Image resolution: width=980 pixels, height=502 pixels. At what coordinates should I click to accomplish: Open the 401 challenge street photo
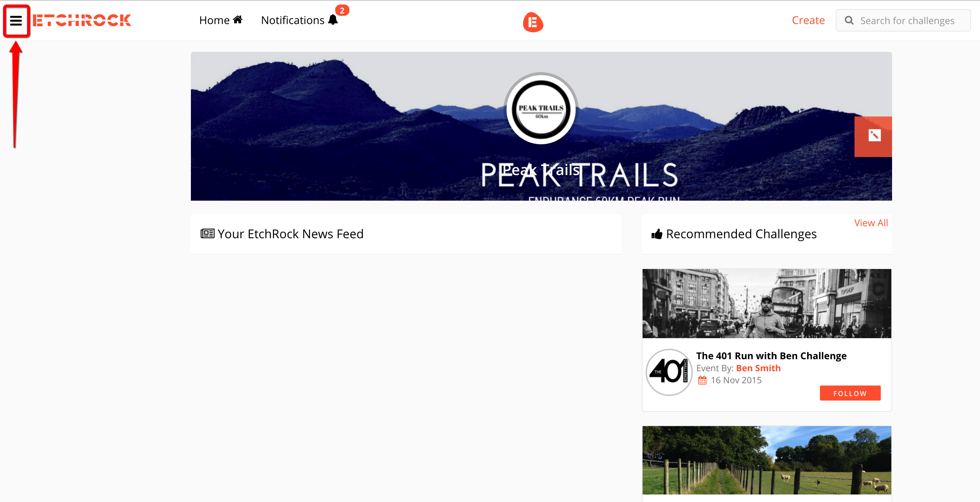pos(767,304)
